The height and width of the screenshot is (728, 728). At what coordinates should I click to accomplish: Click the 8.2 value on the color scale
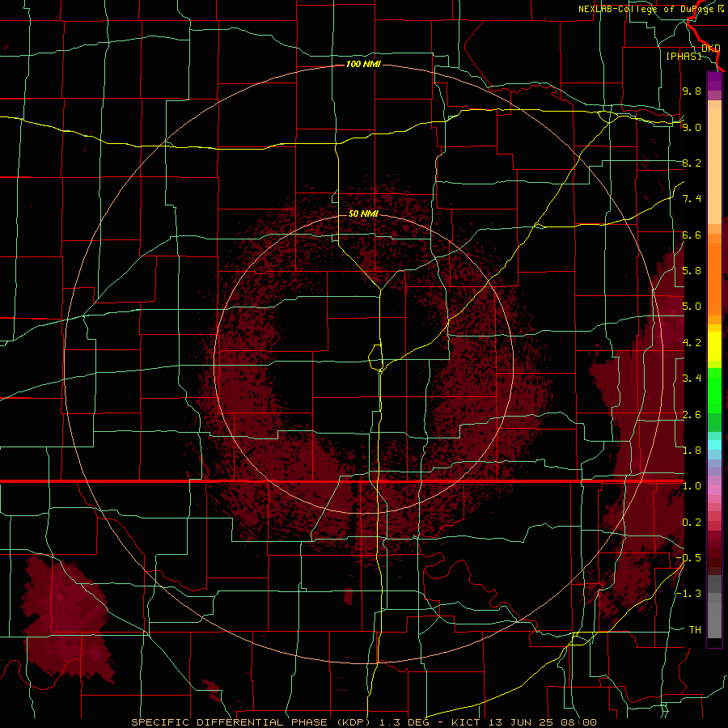[x=692, y=163]
